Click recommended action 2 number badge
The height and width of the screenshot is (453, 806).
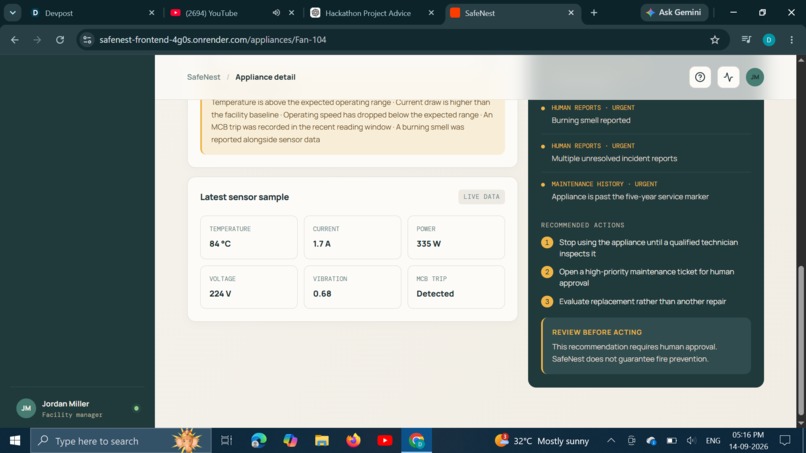[547, 271]
